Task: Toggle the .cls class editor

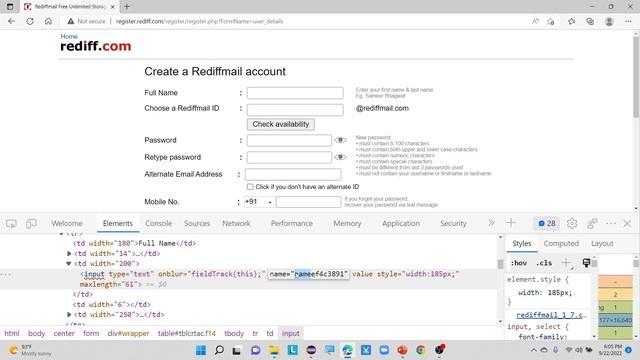Action: tap(544, 263)
